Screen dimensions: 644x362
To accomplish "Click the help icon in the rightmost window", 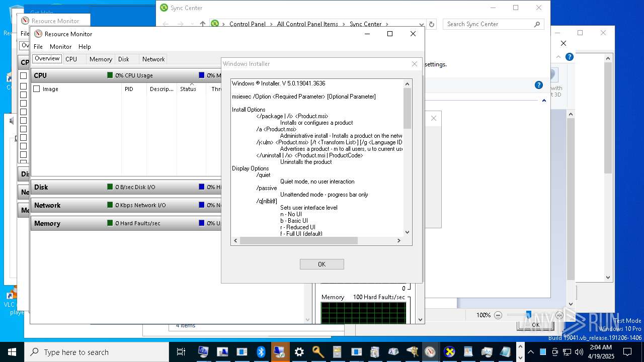I will click(569, 57).
